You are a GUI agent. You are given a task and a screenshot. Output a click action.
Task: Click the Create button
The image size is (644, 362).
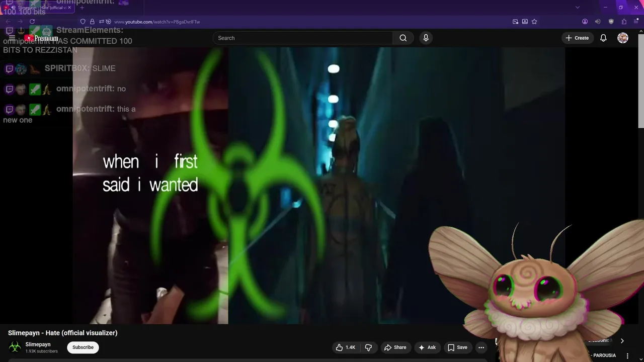[577, 38]
